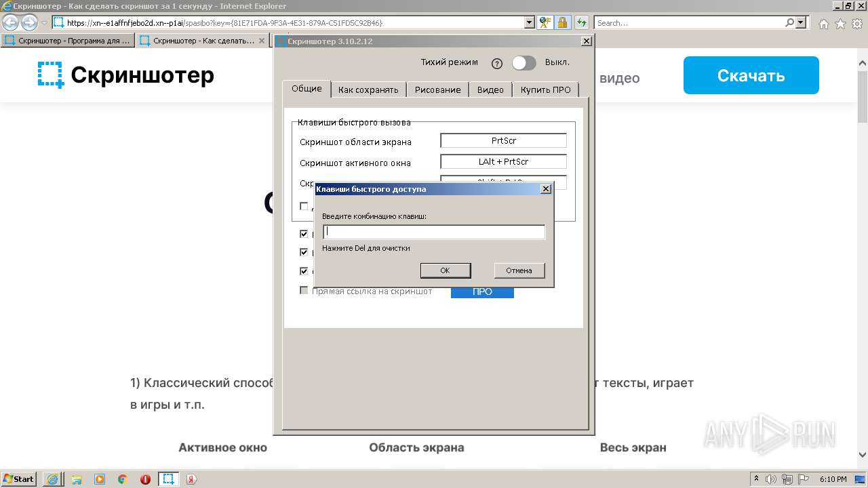Go forward in Internet Explorer
The image size is (868, 488).
29,22
